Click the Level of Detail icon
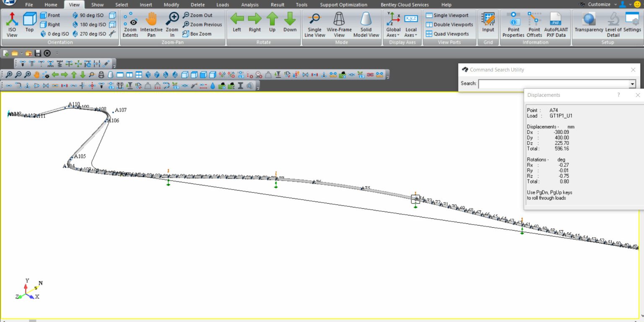This screenshot has height=322, width=644. pyautogui.click(x=613, y=24)
